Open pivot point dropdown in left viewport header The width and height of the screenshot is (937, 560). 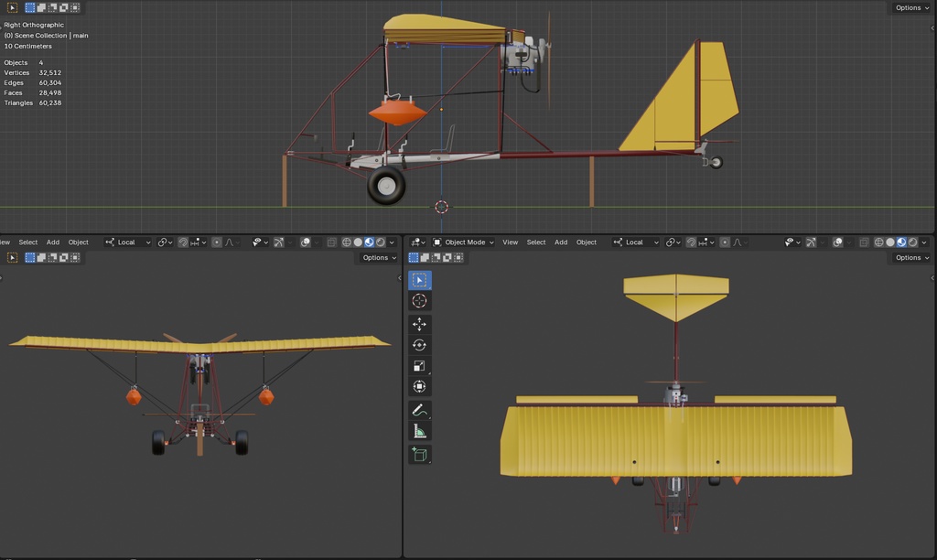pos(165,242)
